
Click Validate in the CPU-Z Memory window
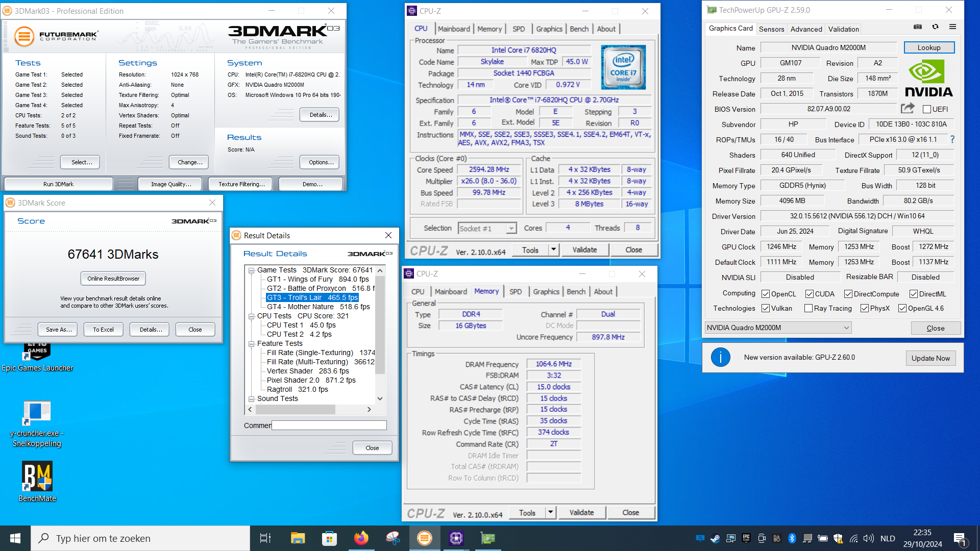point(581,512)
